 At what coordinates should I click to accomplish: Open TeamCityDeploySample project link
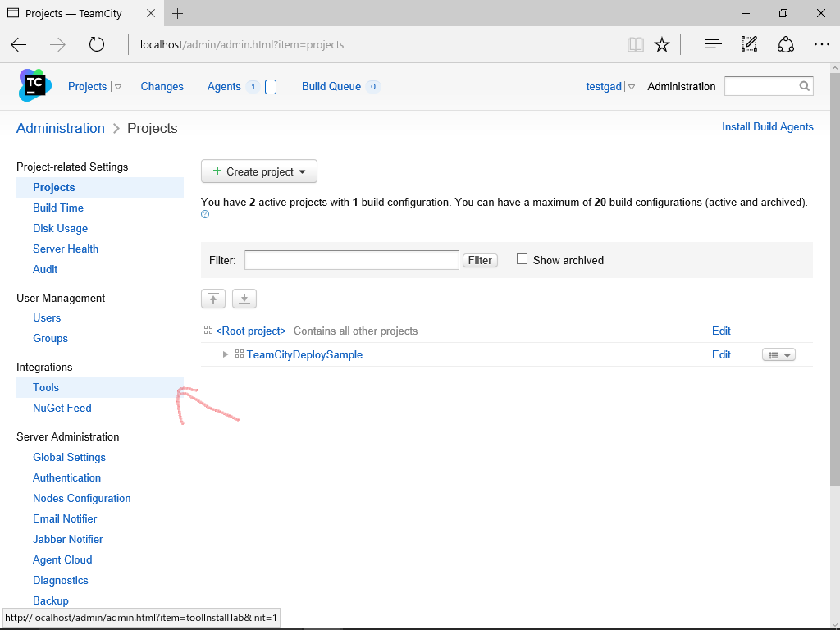point(304,354)
